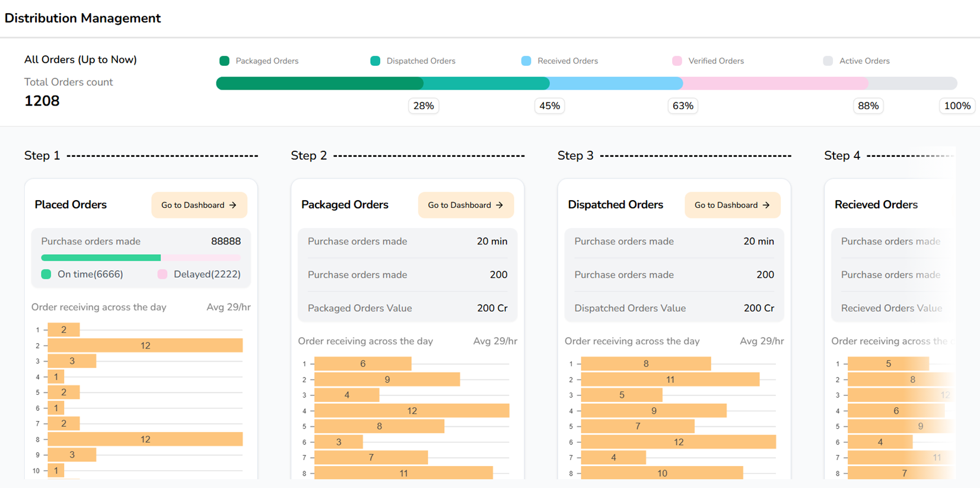The image size is (980, 488).
Task: Click the 63% progress marker label
Action: click(683, 106)
